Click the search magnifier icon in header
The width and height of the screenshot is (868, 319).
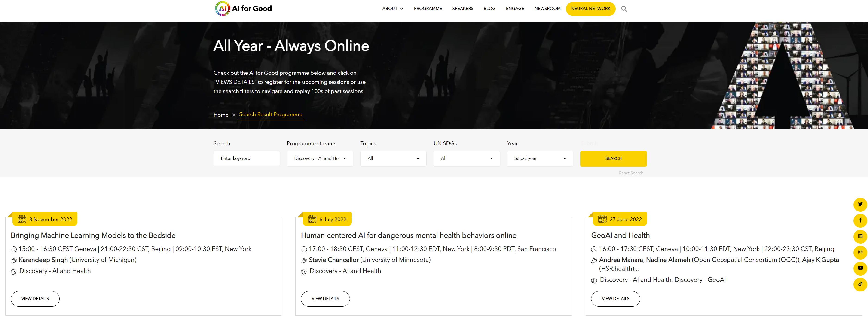pos(624,9)
